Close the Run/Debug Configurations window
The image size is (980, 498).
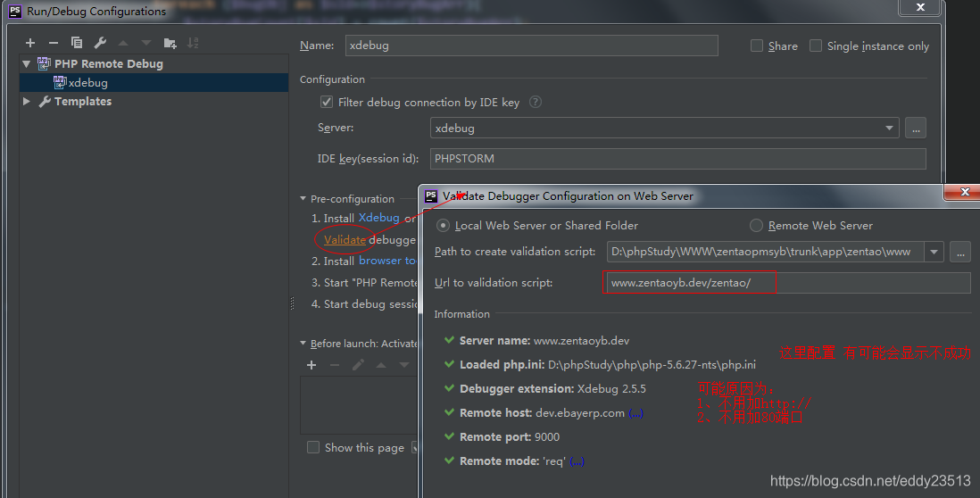[920, 7]
